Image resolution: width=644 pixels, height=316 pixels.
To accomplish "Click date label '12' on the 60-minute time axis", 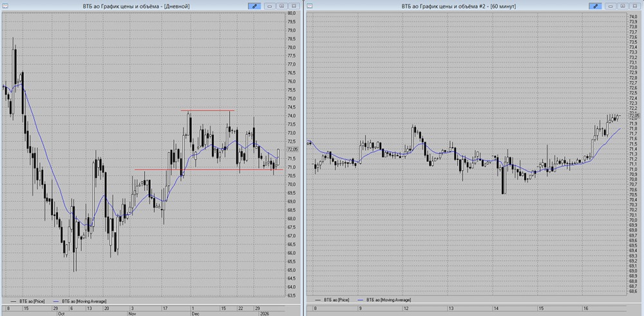I will click(x=407, y=308).
